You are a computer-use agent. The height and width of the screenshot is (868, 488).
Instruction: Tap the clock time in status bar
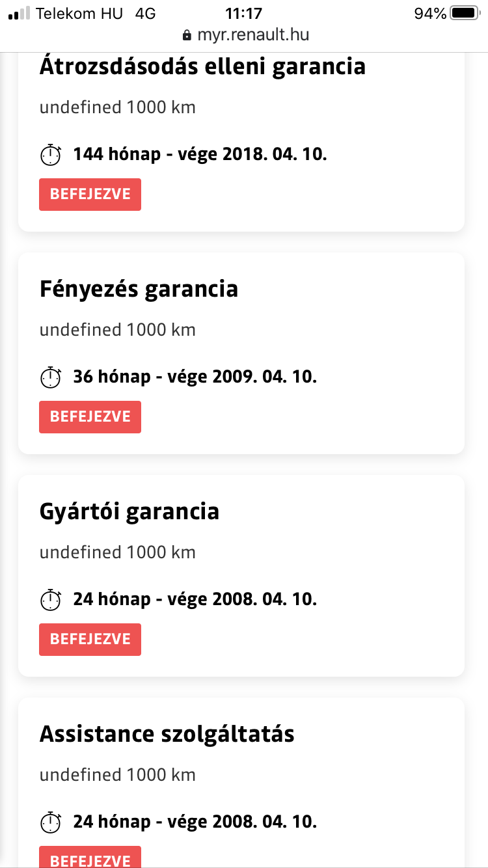click(x=243, y=13)
